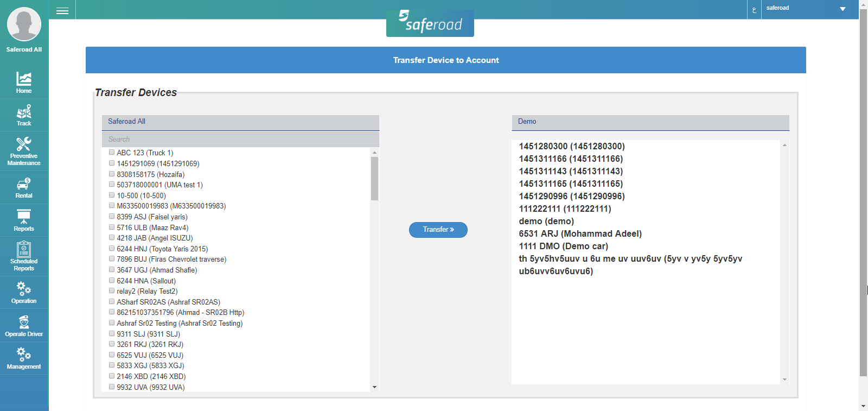Check the ABC 123 (Truck 1) box
This screenshot has height=411, width=868.
112,153
